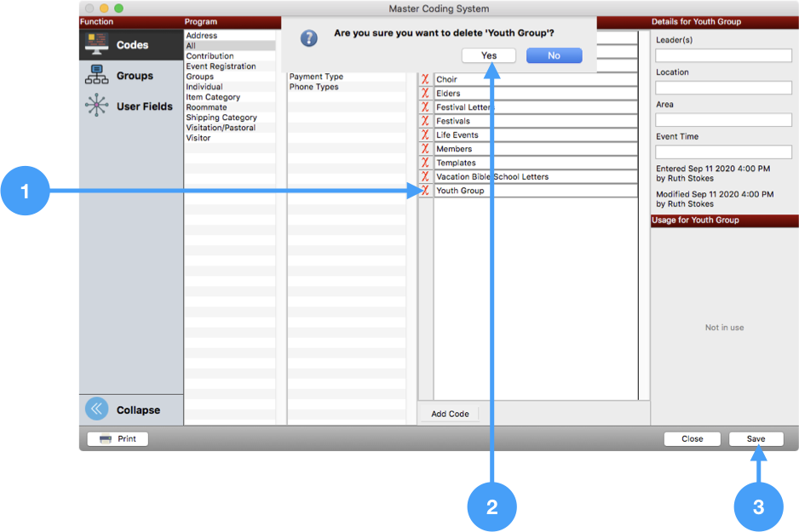799x532 pixels.
Task: Select Item Category program
Action: pos(230,97)
